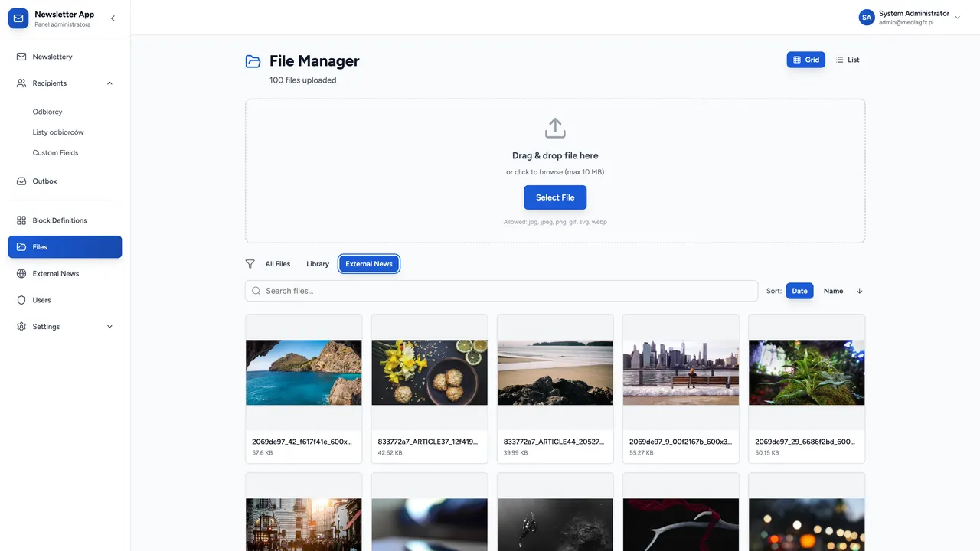Open Outbox in the sidebar
This screenshot has width=980, height=551.
pyautogui.click(x=65, y=181)
